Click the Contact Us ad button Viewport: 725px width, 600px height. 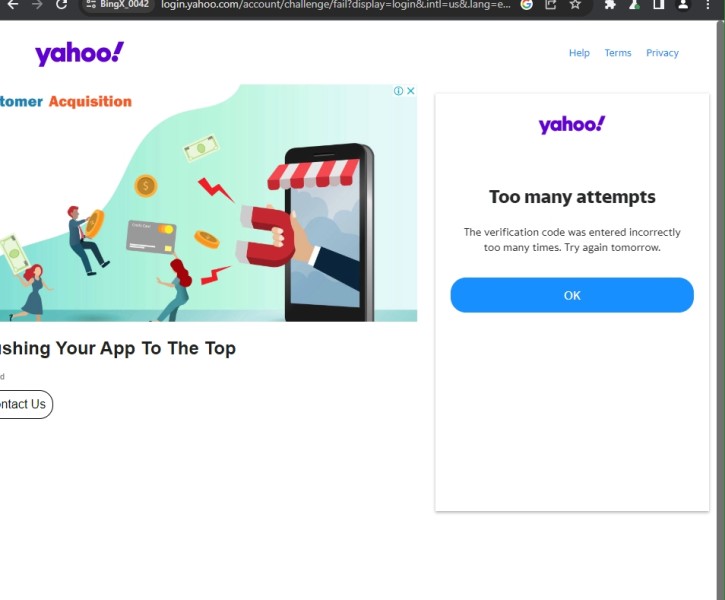26,404
